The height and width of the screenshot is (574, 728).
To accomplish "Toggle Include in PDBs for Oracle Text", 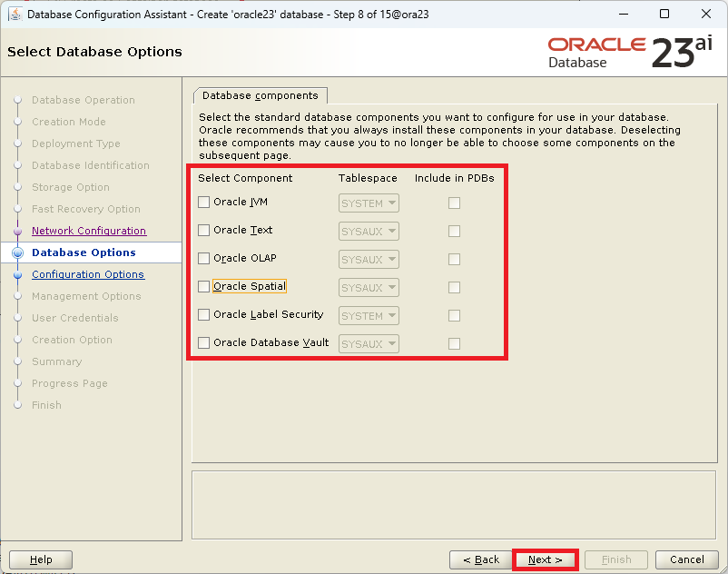I will (x=454, y=232).
